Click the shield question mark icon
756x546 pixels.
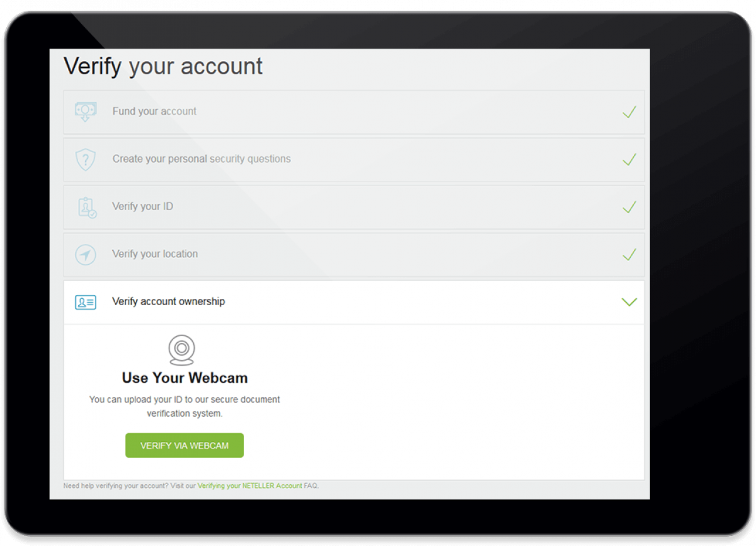coord(85,160)
